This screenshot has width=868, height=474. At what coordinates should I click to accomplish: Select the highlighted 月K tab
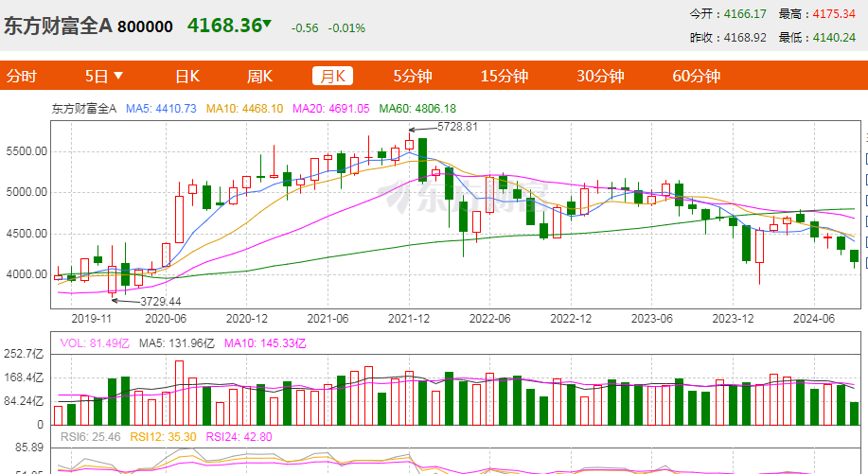tap(332, 76)
